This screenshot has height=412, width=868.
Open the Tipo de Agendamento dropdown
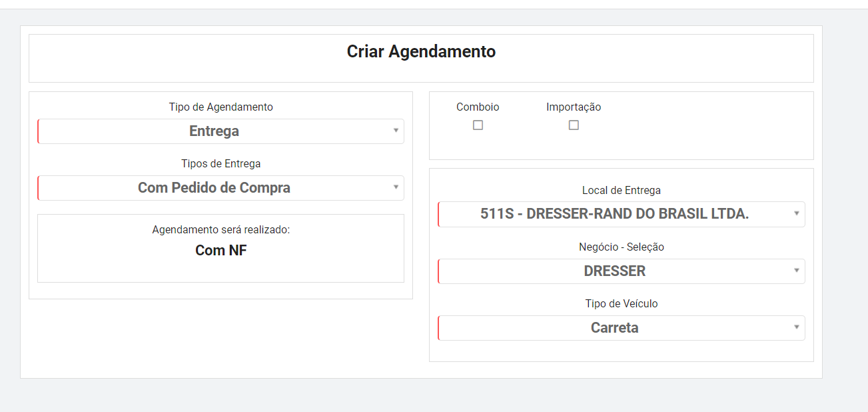click(220, 131)
